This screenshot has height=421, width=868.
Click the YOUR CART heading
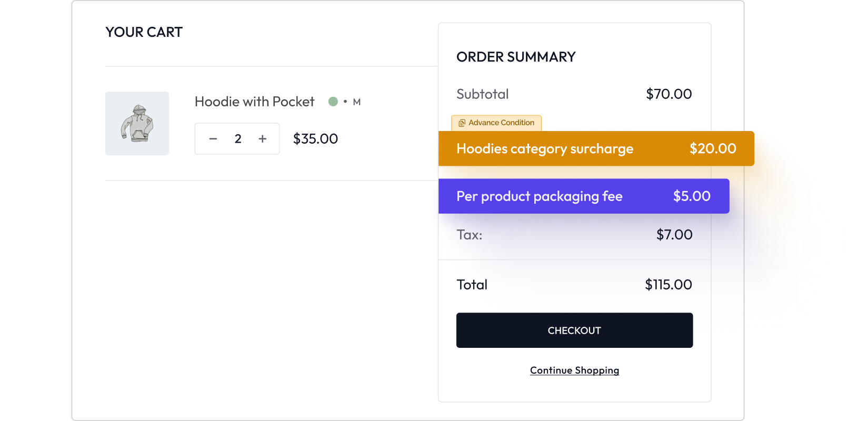[144, 32]
